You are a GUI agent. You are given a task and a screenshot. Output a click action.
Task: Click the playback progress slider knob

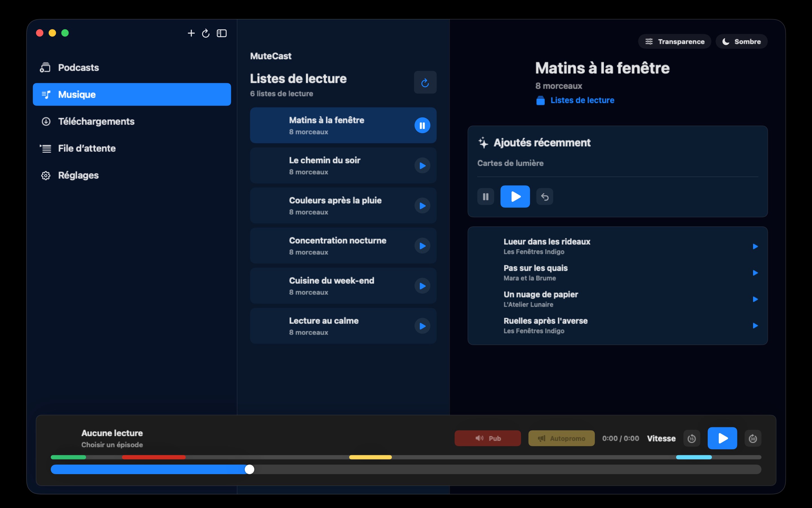click(x=249, y=469)
